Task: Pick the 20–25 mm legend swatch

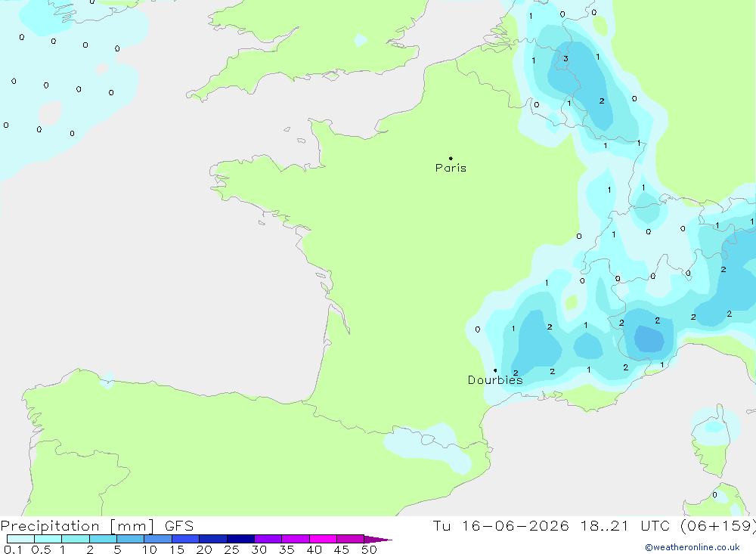Action: [213, 539]
